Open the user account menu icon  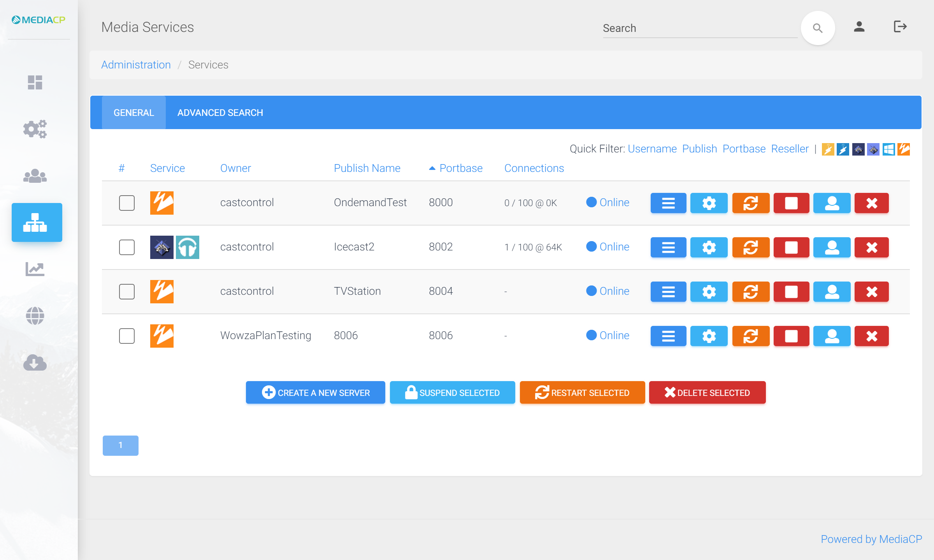pyautogui.click(x=859, y=27)
